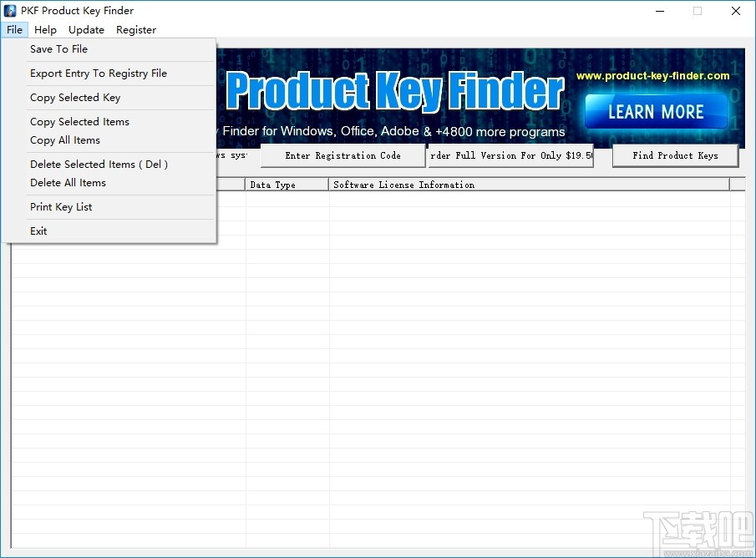Open the Find Product Keys scan
The image size is (756, 558).
675,155
